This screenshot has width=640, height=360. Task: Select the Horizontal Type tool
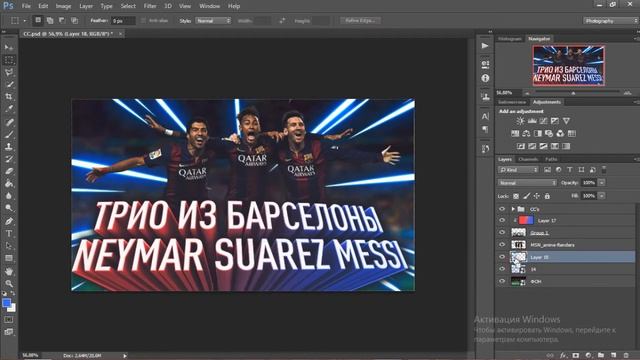click(x=9, y=233)
